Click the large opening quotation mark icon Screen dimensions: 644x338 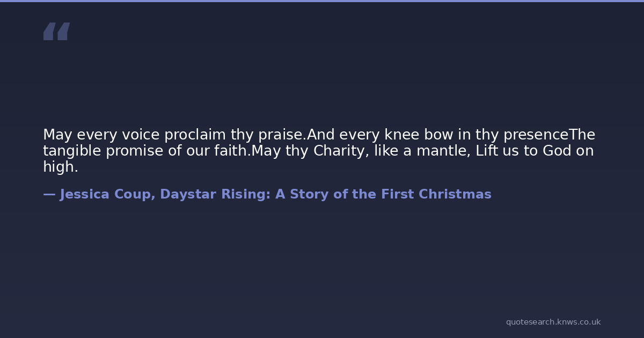pyautogui.click(x=56, y=31)
